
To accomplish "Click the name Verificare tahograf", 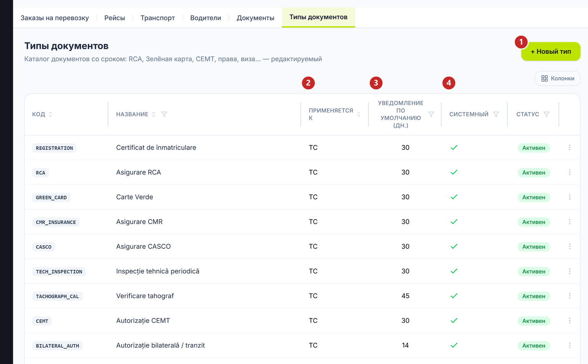I will [145, 296].
